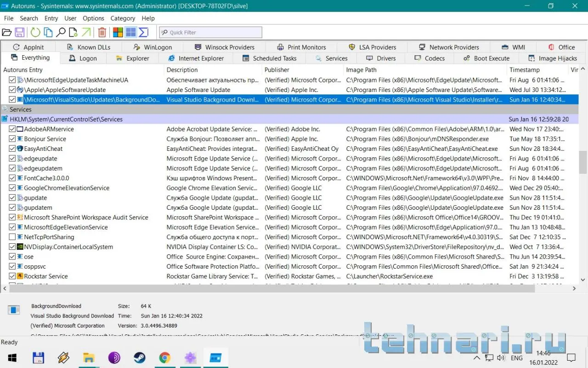The width and height of the screenshot is (588, 368).
Task: Switch to the Drivers tab
Action: click(381, 58)
